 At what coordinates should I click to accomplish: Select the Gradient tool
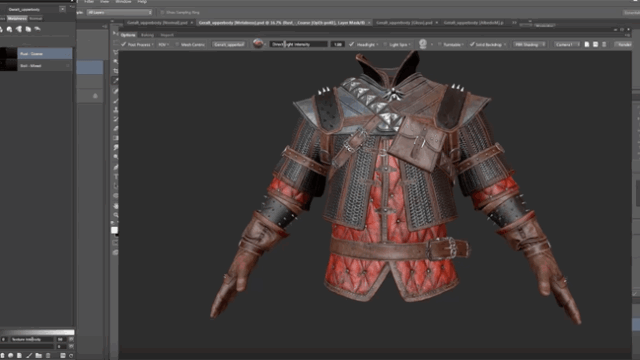[x=116, y=138]
